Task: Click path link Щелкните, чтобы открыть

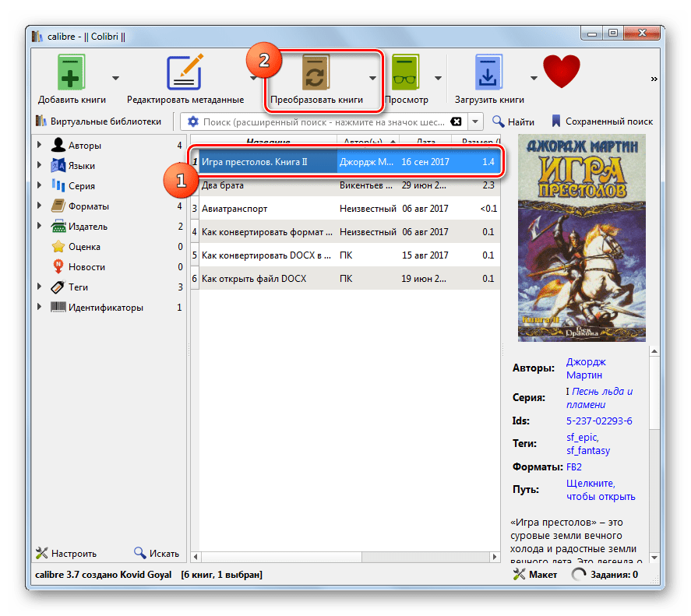Action: tap(601, 490)
